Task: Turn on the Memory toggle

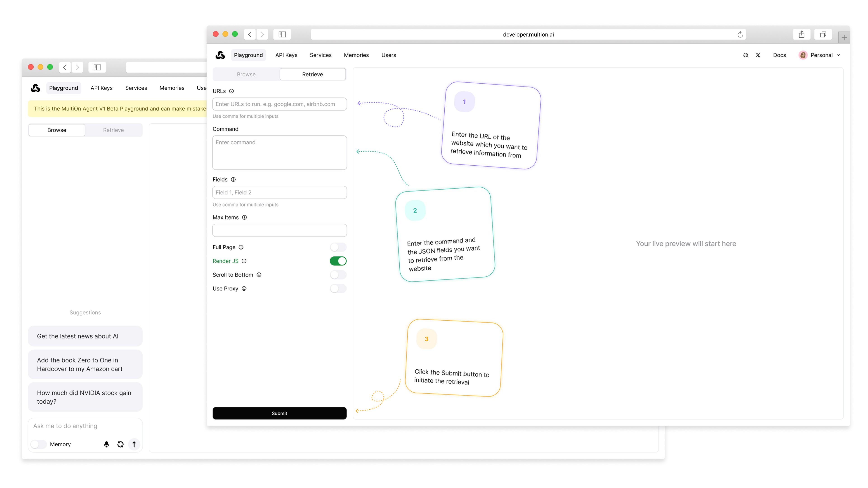Action: pos(38,444)
